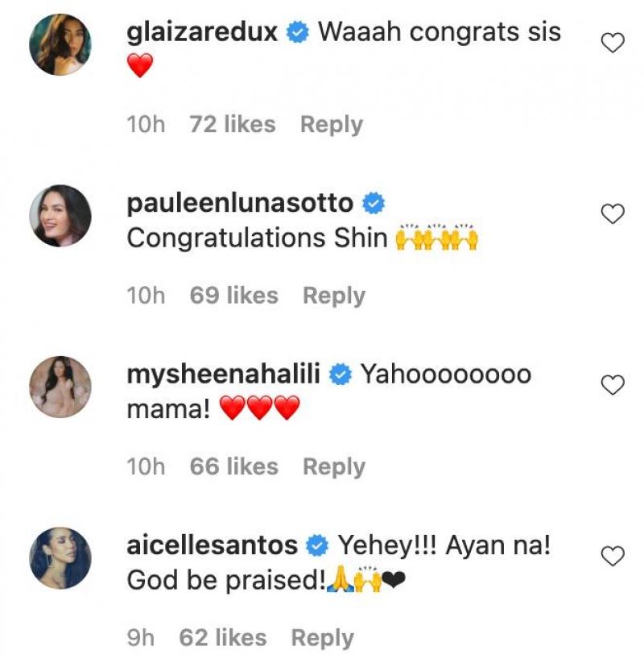The image size is (644, 671).
Task: View aicellesantos's avatar
Action: (x=60, y=557)
